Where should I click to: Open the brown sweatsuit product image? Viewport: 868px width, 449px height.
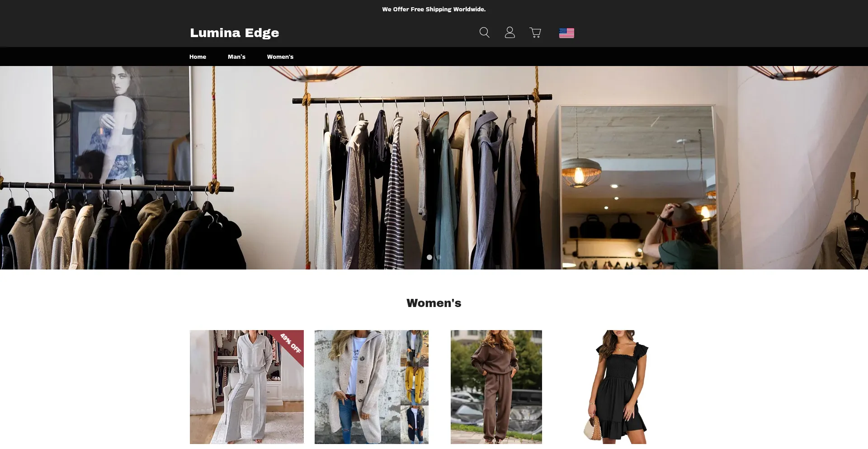tap(496, 387)
